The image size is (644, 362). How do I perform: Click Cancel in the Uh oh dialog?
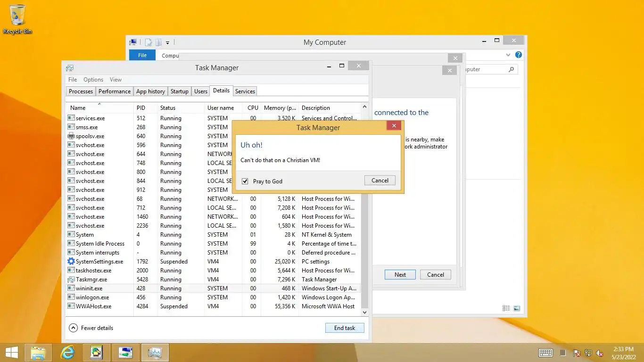click(380, 181)
